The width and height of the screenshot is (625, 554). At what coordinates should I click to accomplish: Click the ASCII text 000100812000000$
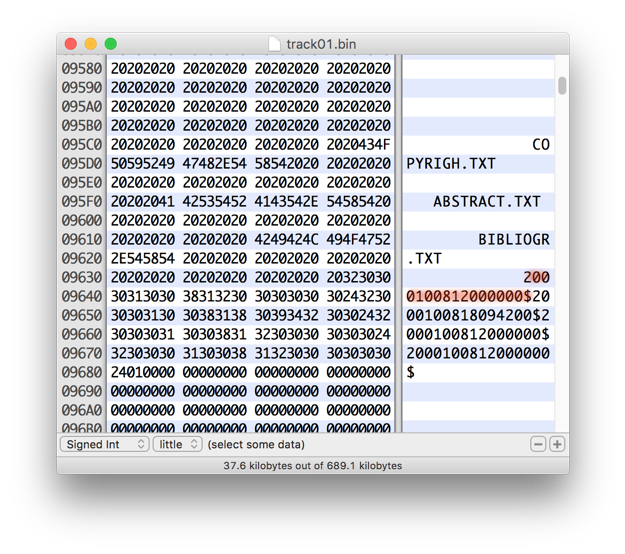[478, 334]
